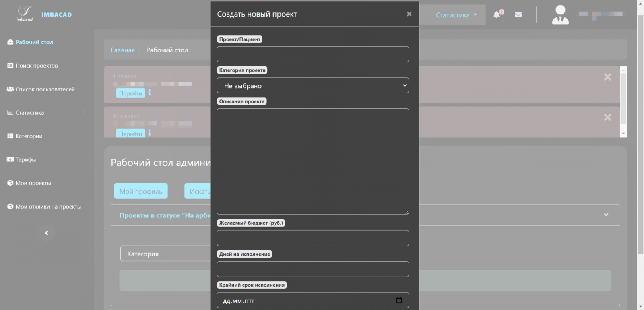Open Поиск проектов in sidebar

click(x=36, y=66)
